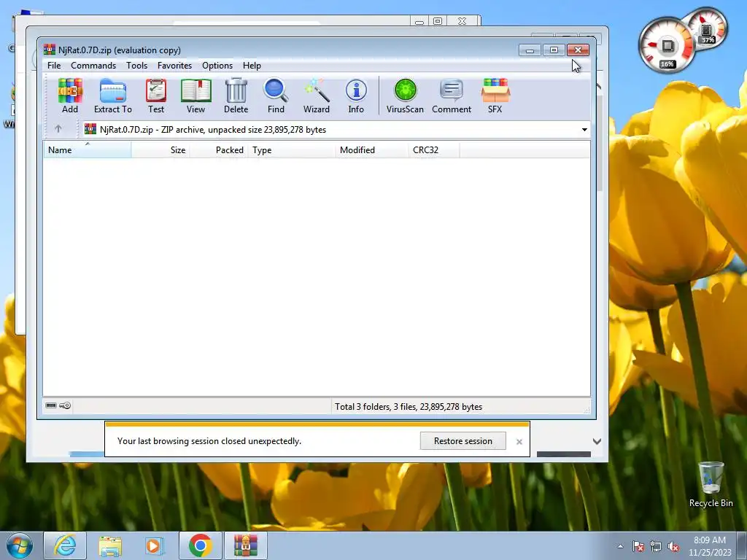This screenshot has height=560, width=747.
Task: Open Windows Media Player from taskbar
Action: coord(155,545)
